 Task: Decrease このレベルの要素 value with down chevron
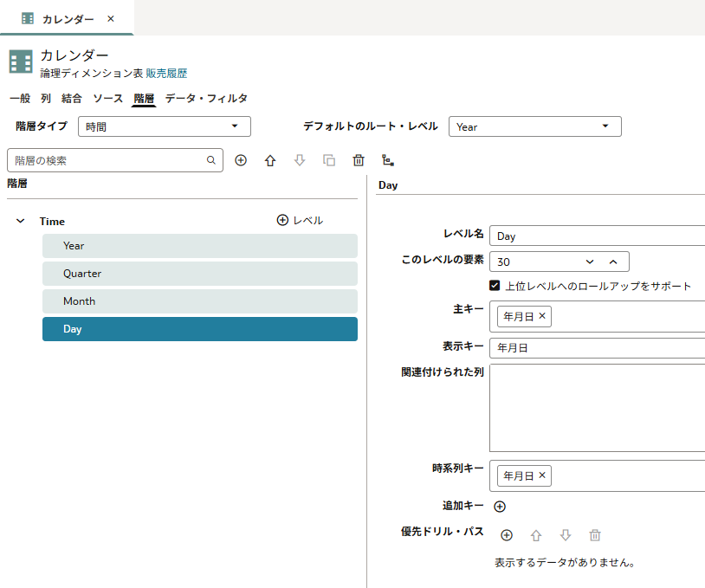click(590, 262)
